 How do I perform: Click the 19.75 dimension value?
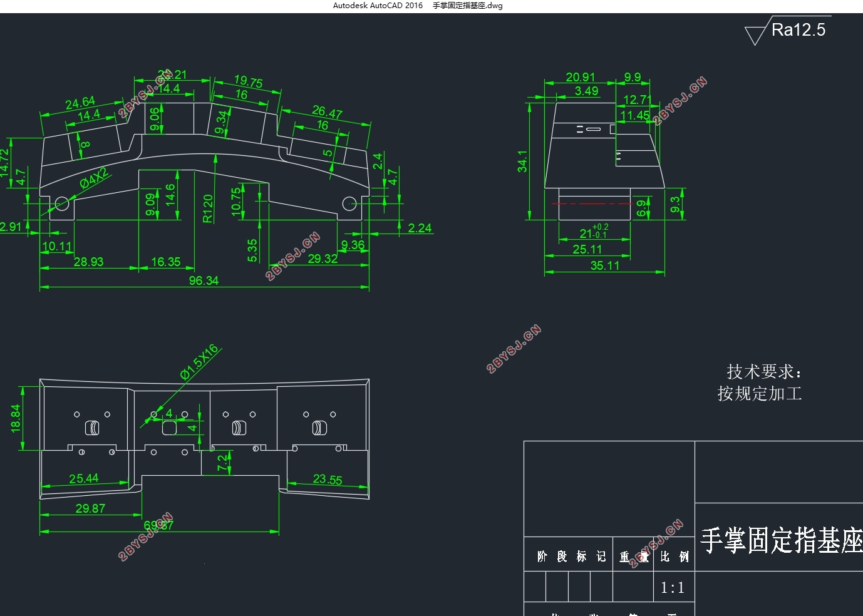(248, 81)
